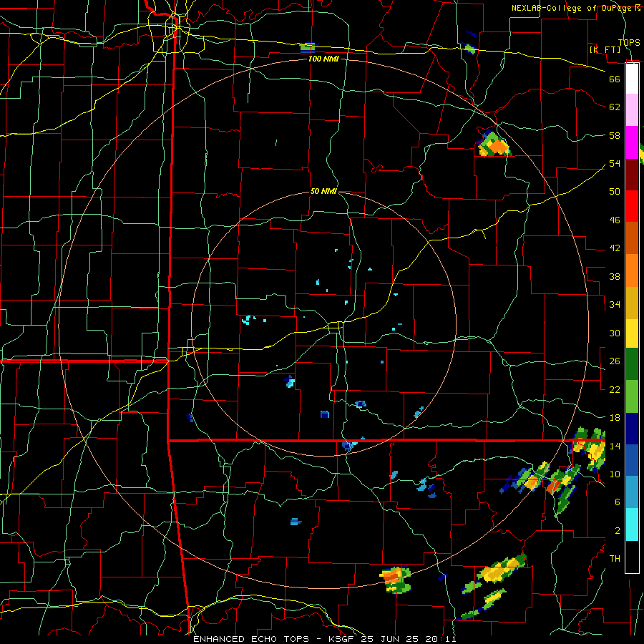Pick the maroon band on the color scale
The image size is (644, 644).
tap(632, 174)
